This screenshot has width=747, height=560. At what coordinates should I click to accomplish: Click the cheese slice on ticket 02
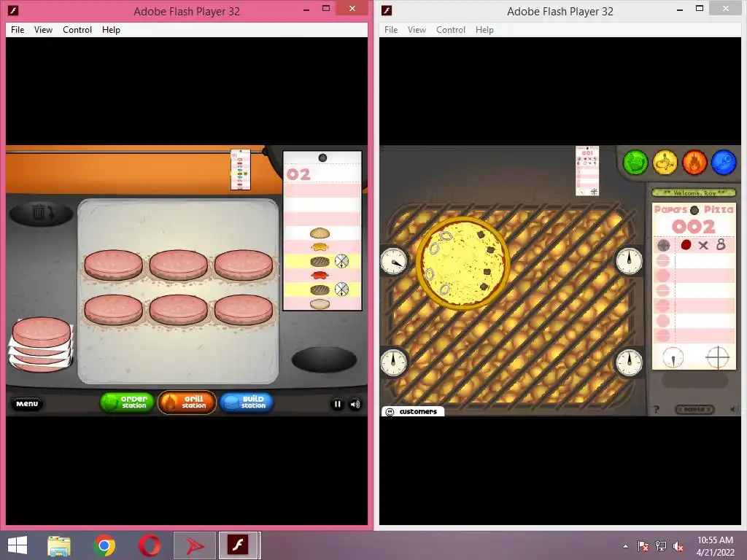point(320,247)
